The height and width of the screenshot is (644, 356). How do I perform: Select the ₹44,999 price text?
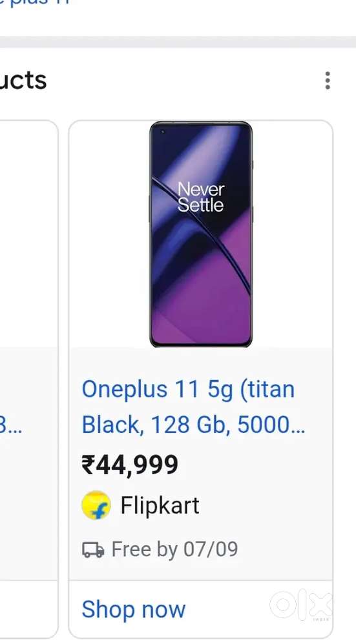pyautogui.click(x=130, y=465)
